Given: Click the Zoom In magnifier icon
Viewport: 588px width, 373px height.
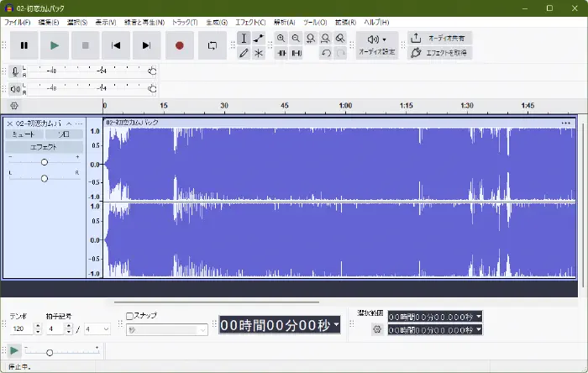Looking at the screenshot, I should [x=281, y=39].
